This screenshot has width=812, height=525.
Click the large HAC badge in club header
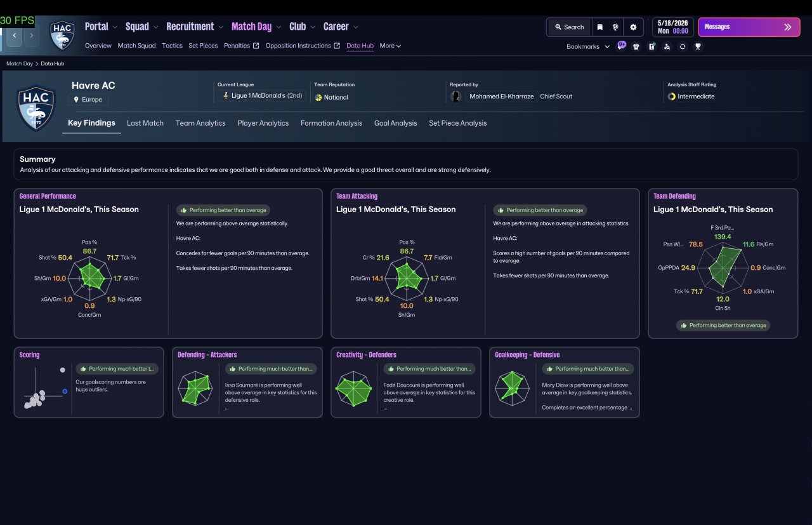pos(37,108)
